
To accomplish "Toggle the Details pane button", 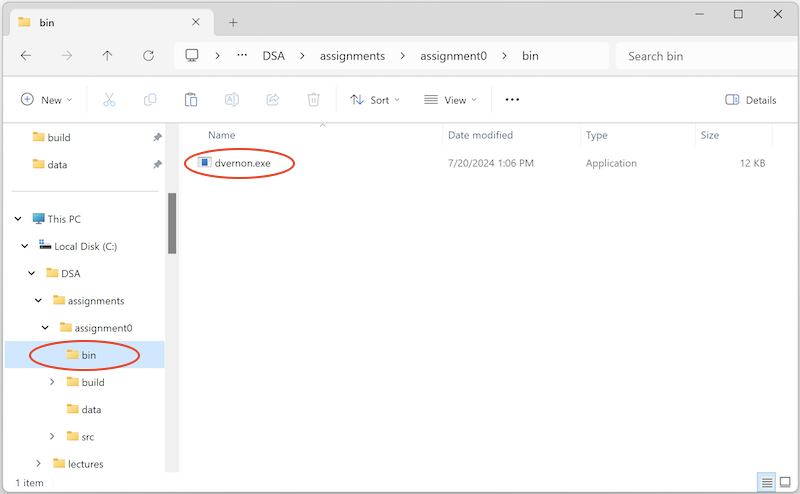I will [750, 100].
